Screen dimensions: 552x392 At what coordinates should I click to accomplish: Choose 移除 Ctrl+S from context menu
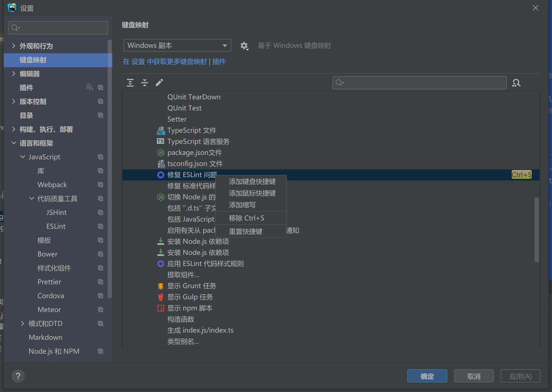pos(247,218)
